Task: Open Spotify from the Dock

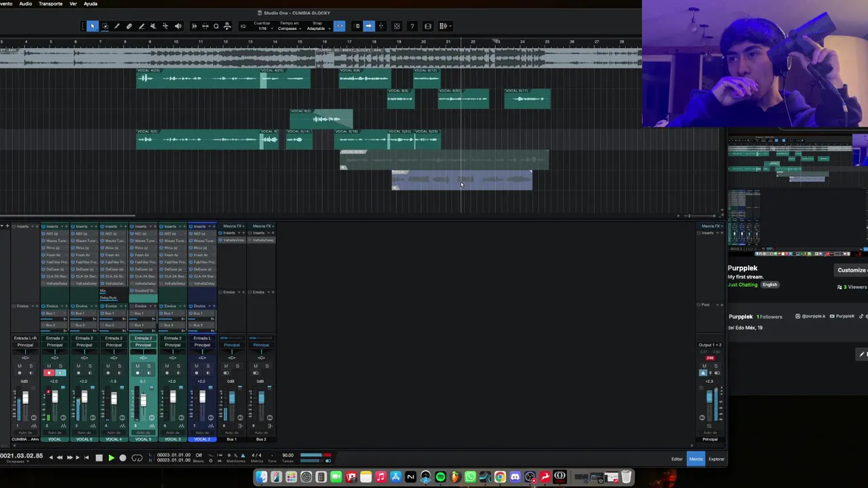Action: click(441, 477)
